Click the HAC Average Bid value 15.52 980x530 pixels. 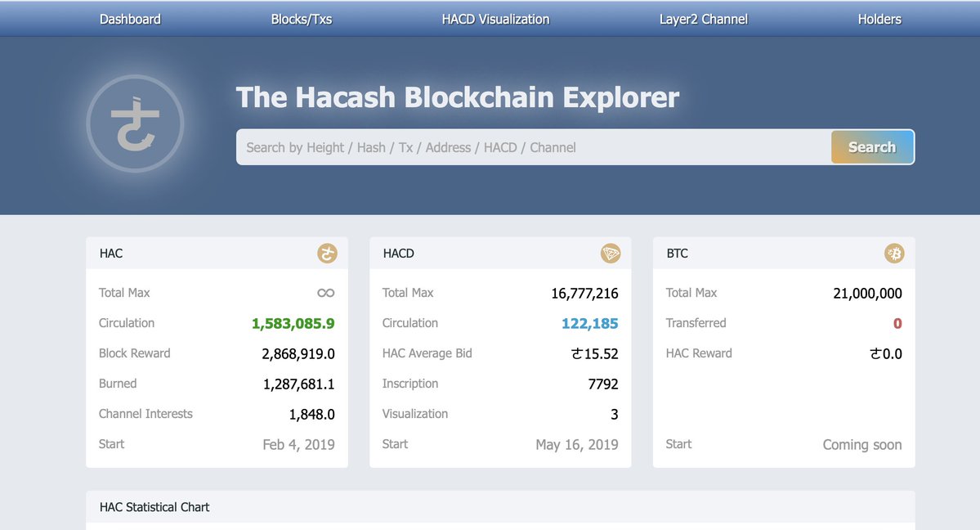click(595, 354)
